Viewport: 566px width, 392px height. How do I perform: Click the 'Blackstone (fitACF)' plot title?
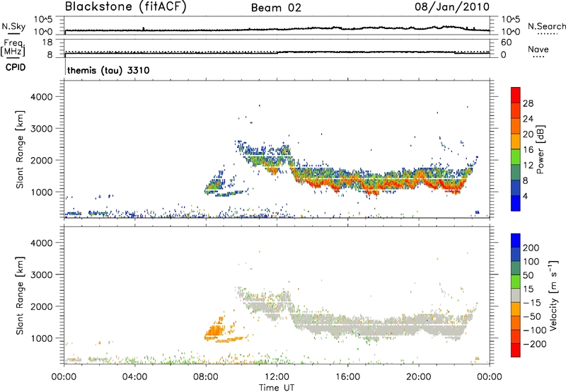pos(125,6)
